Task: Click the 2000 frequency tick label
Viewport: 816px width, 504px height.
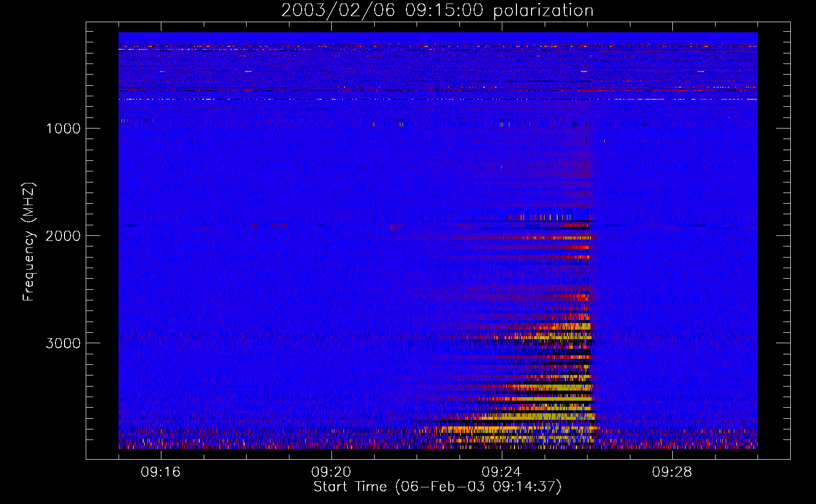Action: 63,236
